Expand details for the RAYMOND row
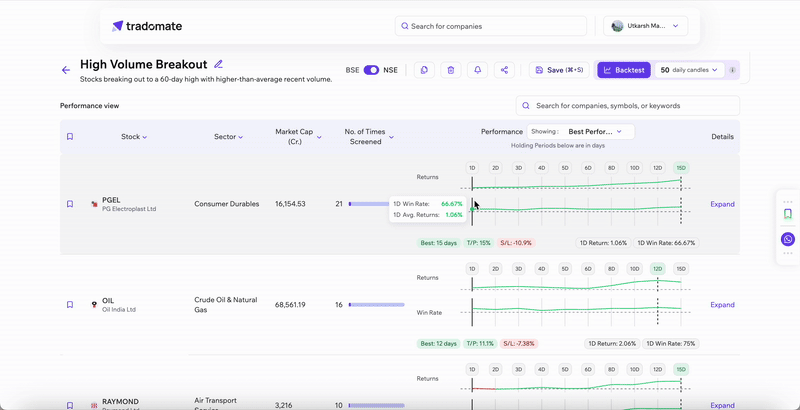 722,405
